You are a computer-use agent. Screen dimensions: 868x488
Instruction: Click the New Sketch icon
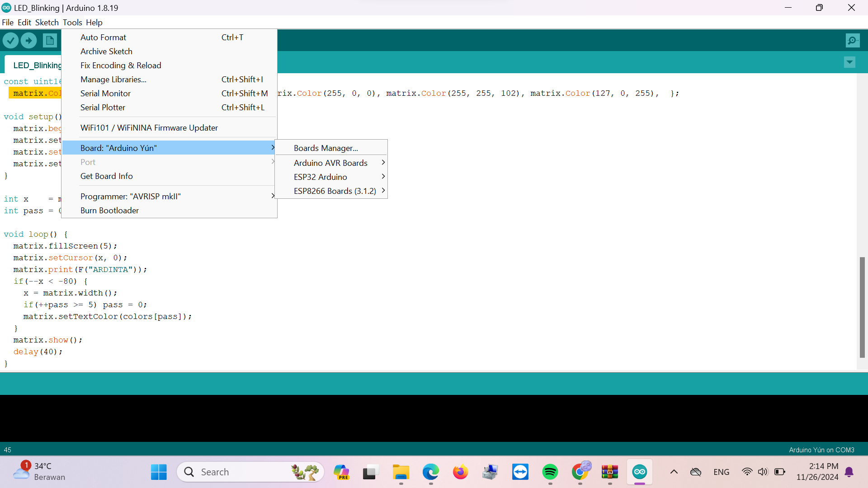coord(51,40)
